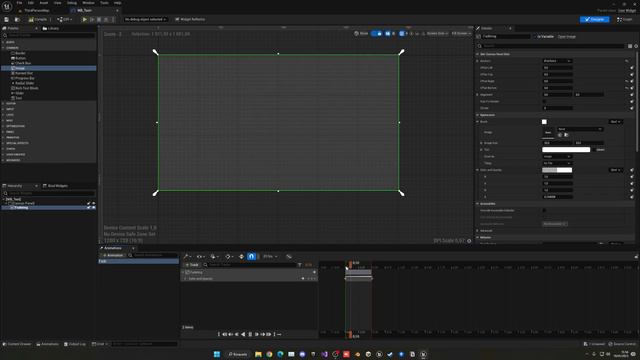
Task: Select Button widget in Palette
Action: click(20, 58)
